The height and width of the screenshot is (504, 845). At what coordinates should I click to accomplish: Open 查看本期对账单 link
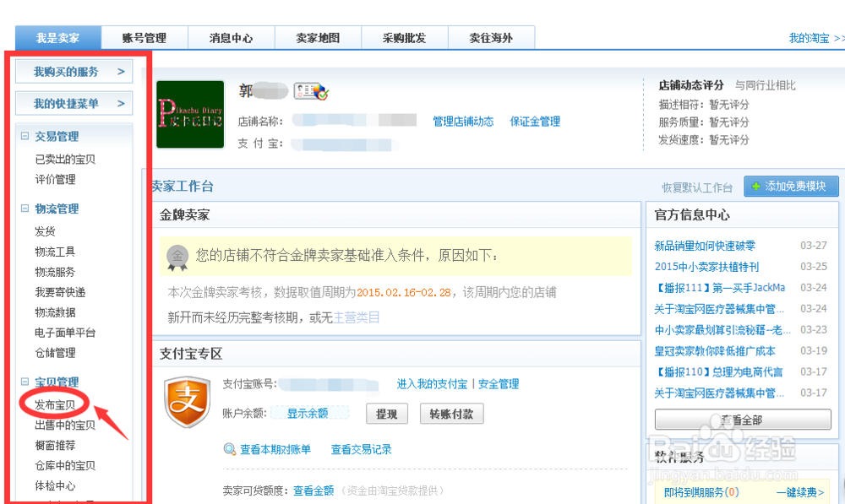[275, 449]
